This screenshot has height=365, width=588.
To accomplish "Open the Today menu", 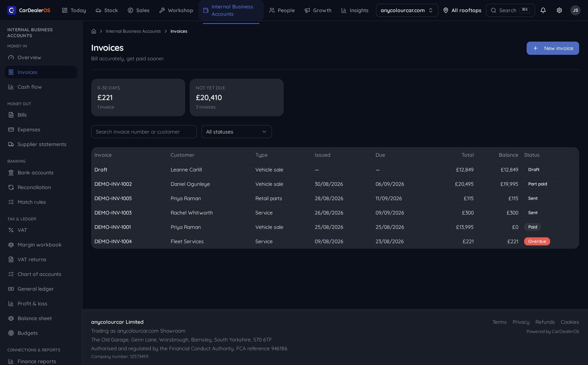I will (74, 10).
